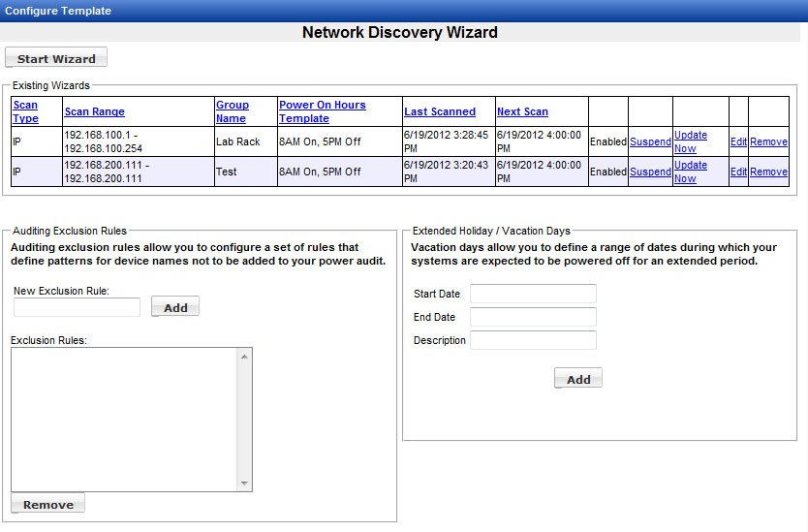Click Update Now for Lab Rack
The height and width of the screenshot is (532, 808).
click(x=690, y=141)
